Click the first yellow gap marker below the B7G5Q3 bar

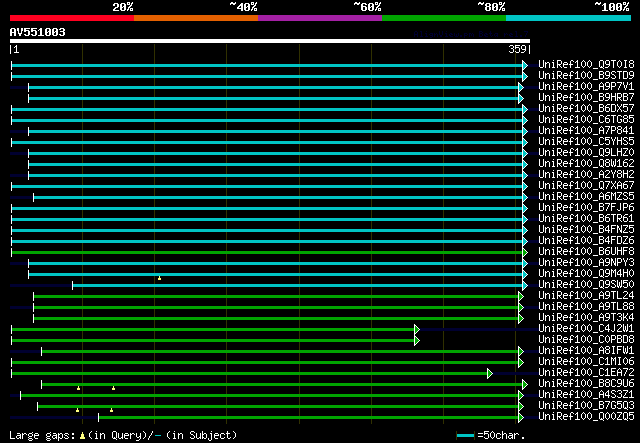click(77, 410)
